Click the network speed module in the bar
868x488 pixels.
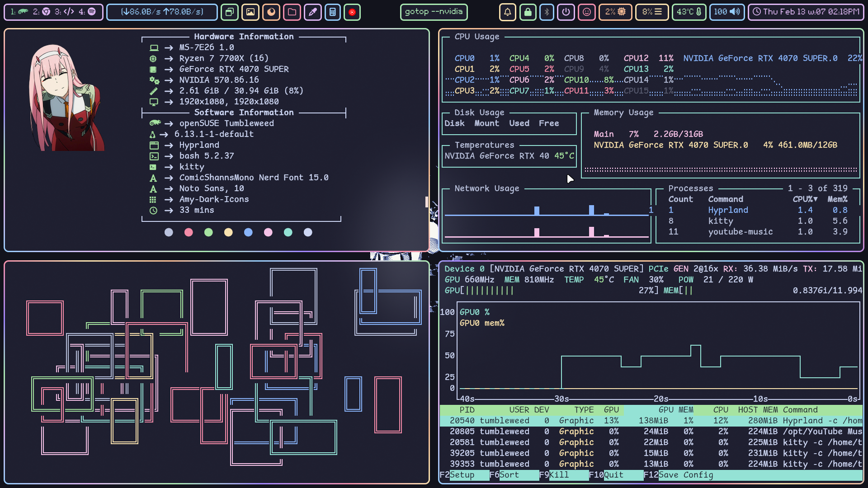[162, 12]
